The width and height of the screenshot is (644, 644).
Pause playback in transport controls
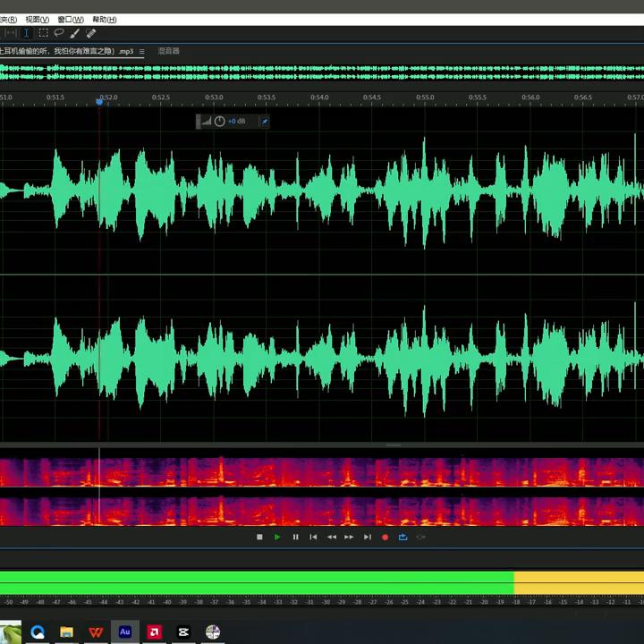click(295, 537)
